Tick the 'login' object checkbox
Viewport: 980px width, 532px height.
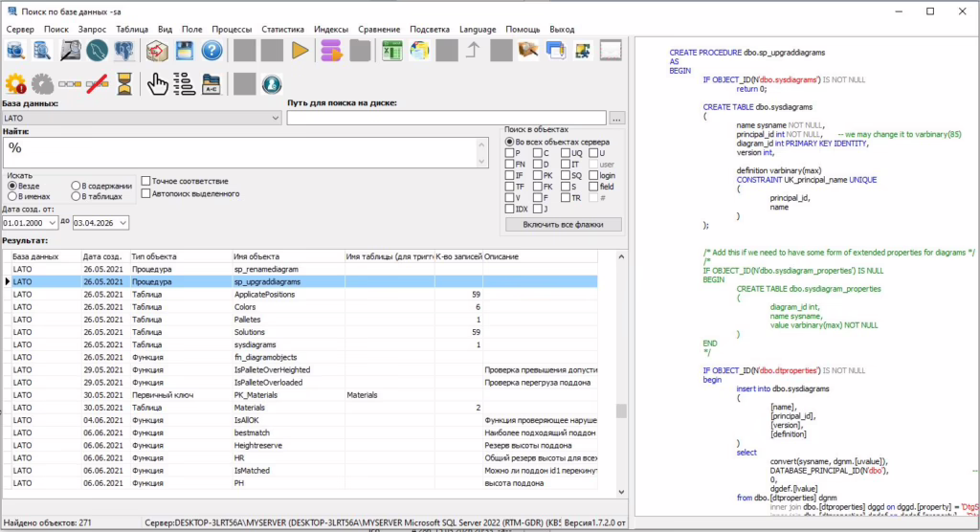tap(593, 176)
